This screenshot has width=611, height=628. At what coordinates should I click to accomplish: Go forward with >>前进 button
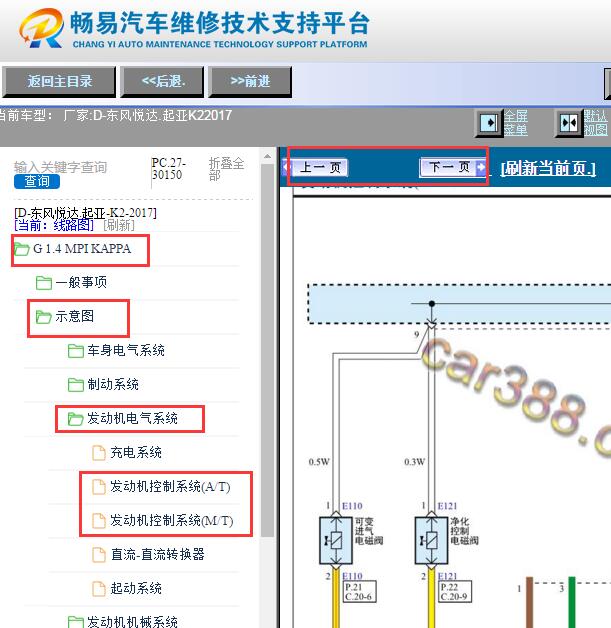250,82
